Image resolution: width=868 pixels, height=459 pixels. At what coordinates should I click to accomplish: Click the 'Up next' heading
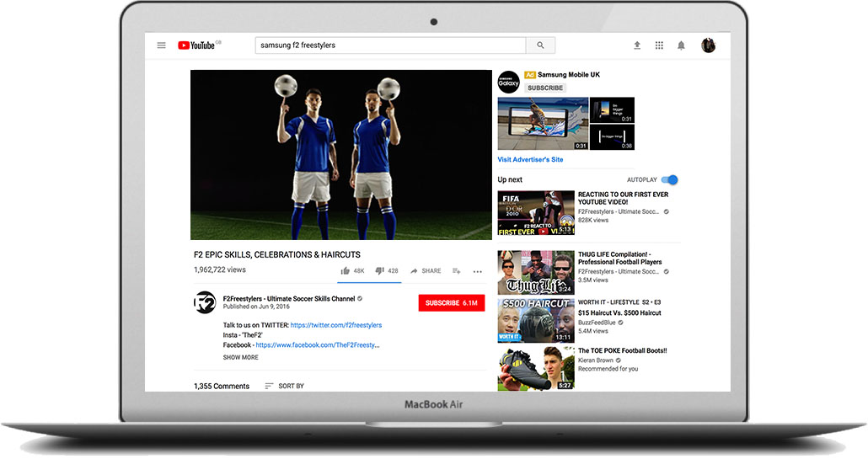click(510, 179)
